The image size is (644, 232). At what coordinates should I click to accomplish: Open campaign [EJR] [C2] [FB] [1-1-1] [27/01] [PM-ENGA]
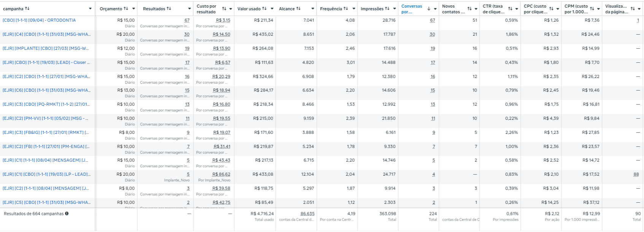(46, 146)
